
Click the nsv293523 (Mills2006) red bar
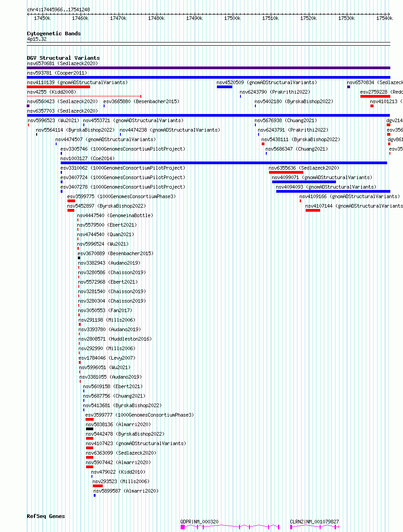[98, 486]
